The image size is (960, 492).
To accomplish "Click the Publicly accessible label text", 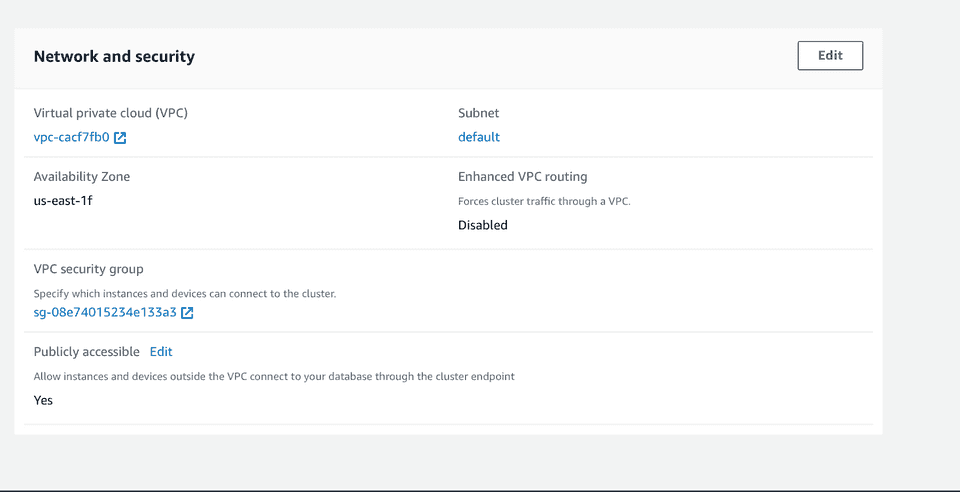I will coord(87,352).
